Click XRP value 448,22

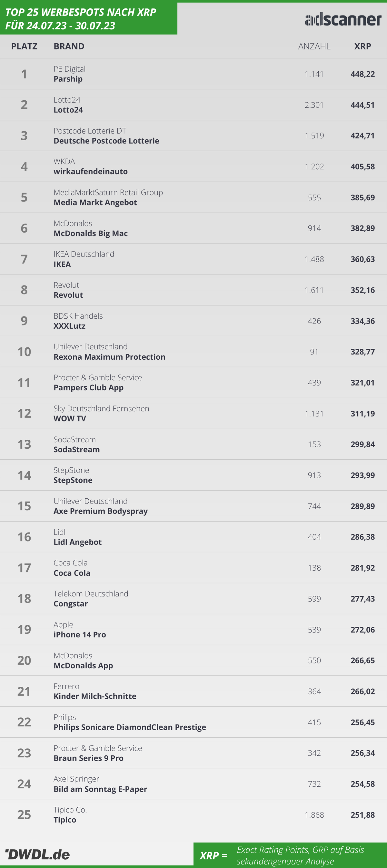tap(362, 74)
